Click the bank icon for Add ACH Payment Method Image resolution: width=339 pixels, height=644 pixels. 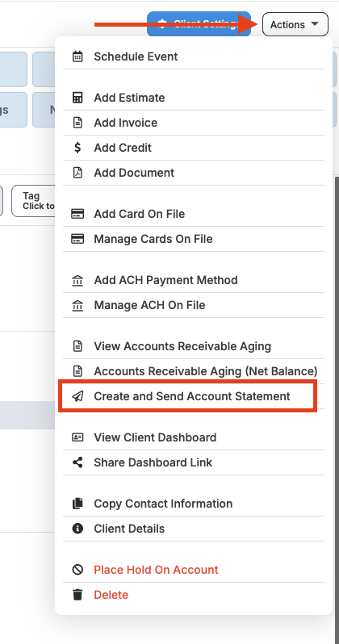pyautogui.click(x=77, y=281)
